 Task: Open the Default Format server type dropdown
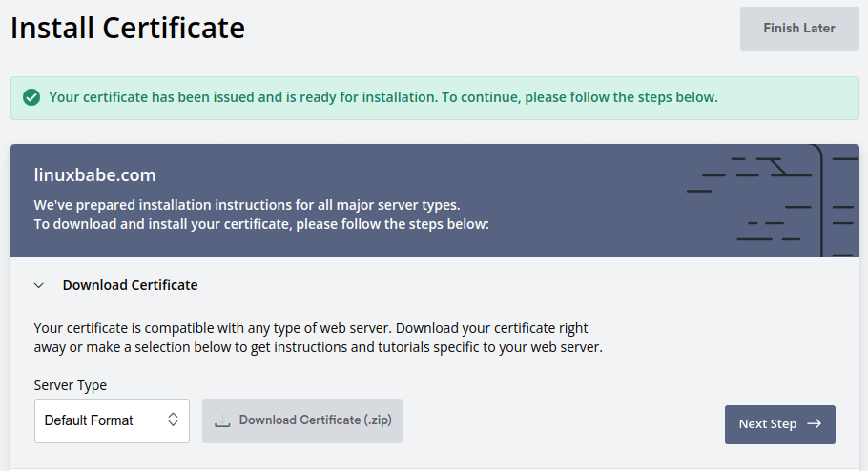112,420
